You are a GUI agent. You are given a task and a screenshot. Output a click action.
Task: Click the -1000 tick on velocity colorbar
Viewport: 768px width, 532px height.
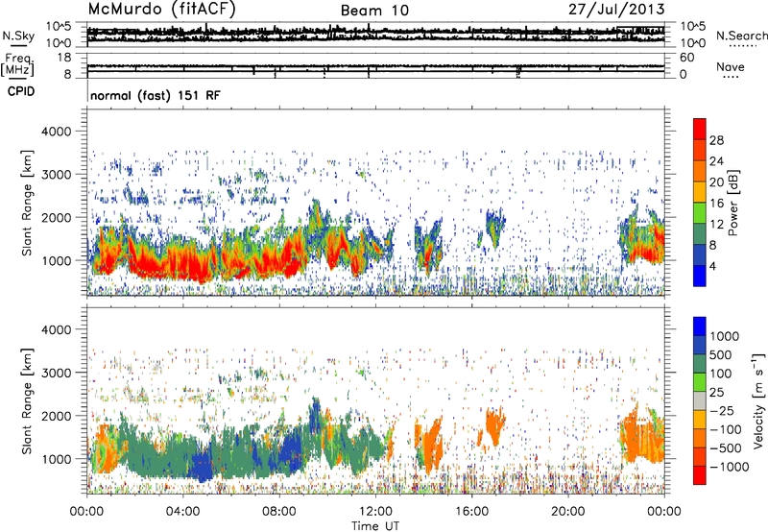click(x=729, y=467)
